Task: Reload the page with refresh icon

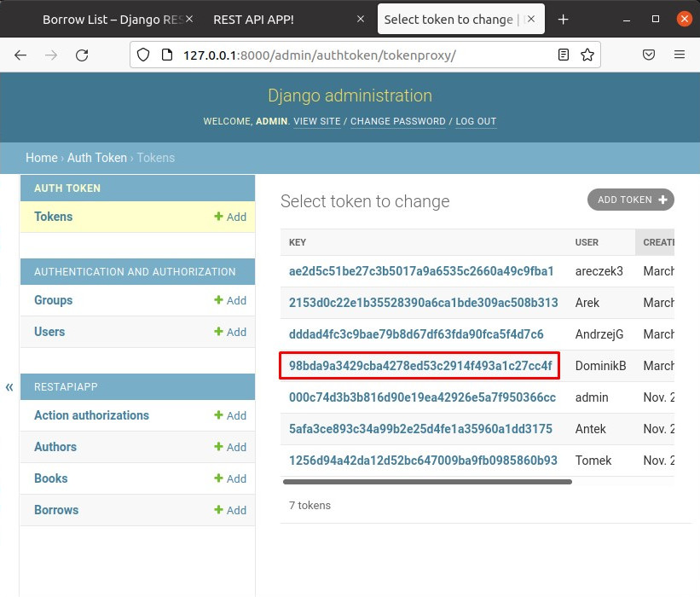Action: pos(82,55)
